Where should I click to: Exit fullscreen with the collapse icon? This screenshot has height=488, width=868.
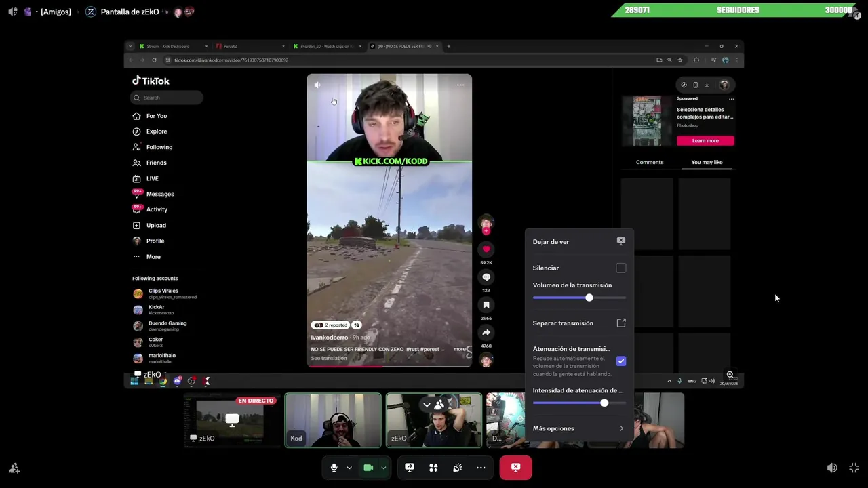(x=854, y=468)
